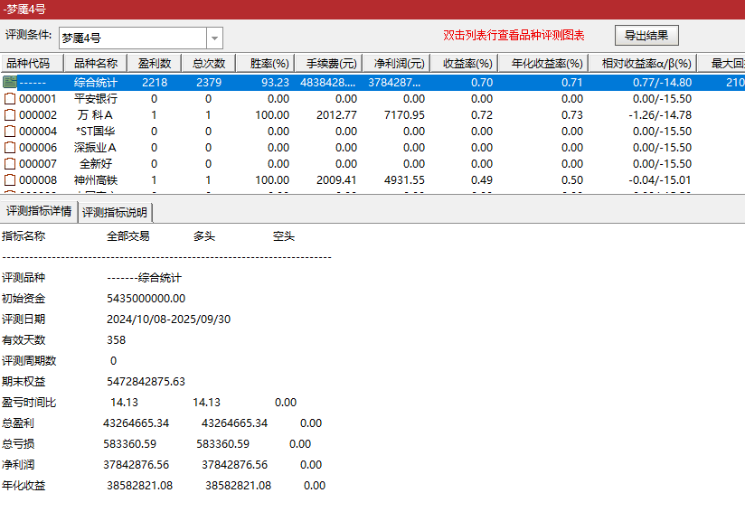745x510 pixels.
Task: Click the 导出结果 button
Action: pos(646,35)
